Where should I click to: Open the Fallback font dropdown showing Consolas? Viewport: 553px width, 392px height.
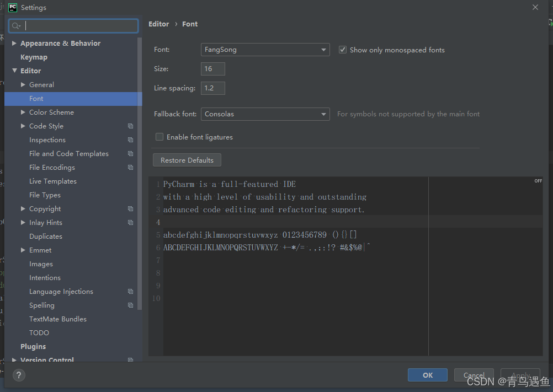pyautogui.click(x=265, y=114)
